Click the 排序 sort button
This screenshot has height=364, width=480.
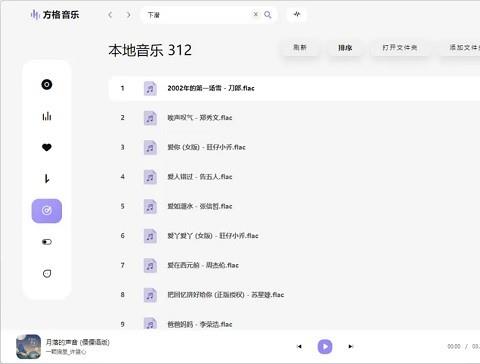(345, 48)
